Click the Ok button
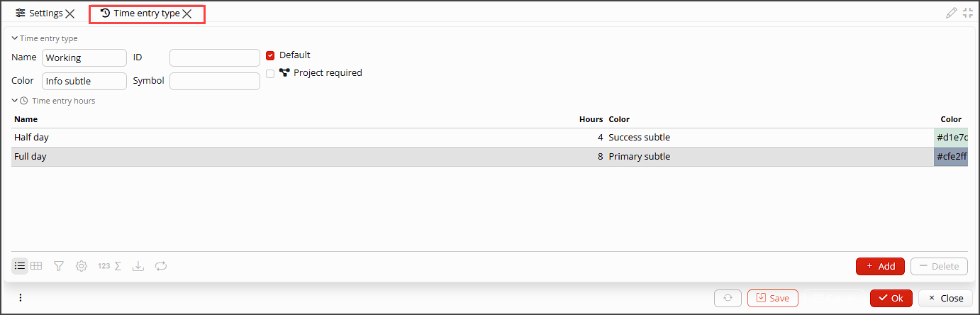Screen dimensions: 980x315 (891, 298)
